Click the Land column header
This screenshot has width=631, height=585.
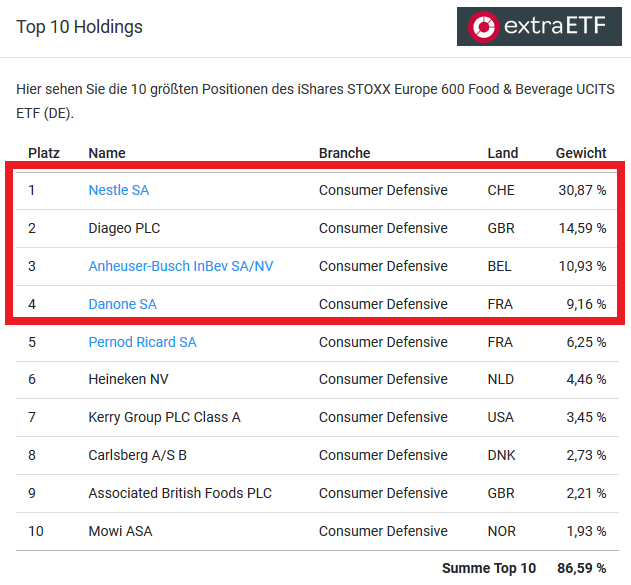(503, 153)
